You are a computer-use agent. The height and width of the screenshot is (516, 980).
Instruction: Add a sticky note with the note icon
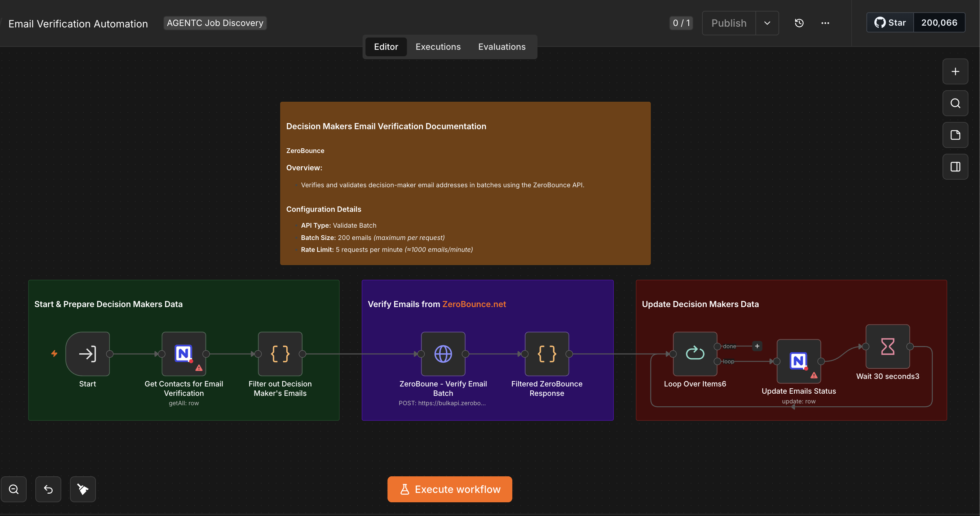point(955,135)
